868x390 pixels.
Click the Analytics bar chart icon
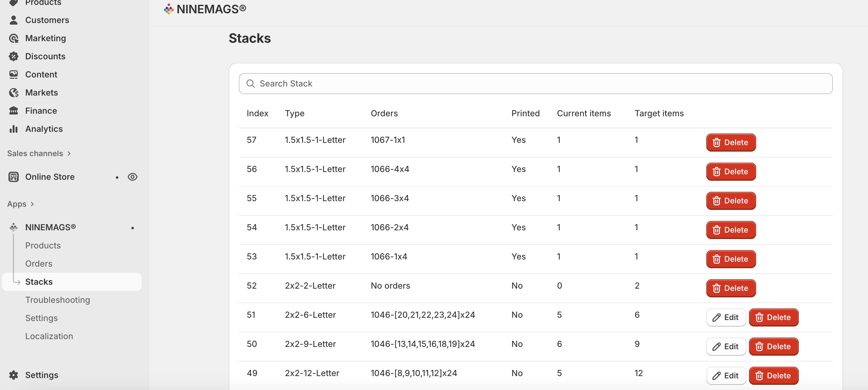14,129
